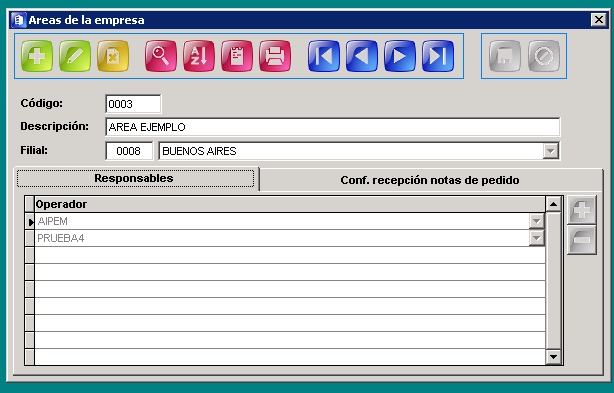Go to next record arrow

[x=399, y=56]
